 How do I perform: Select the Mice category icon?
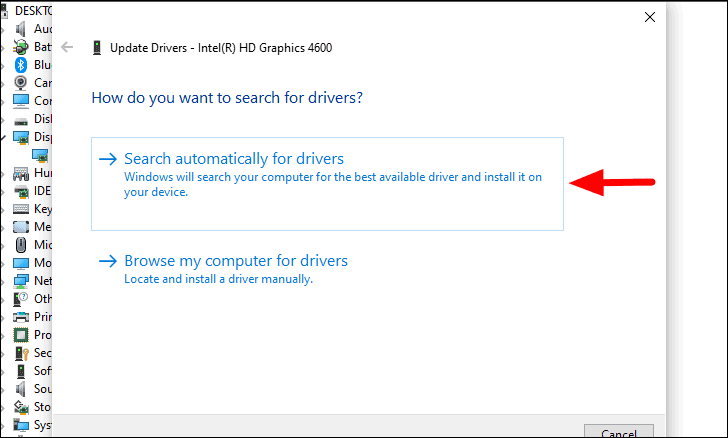tap(21, 245)
